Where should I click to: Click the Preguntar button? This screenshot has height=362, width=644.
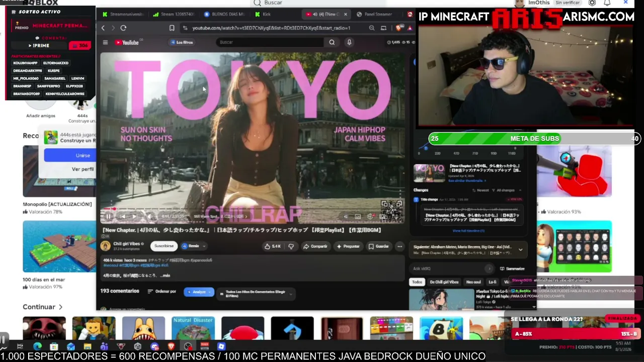(348, 246)
